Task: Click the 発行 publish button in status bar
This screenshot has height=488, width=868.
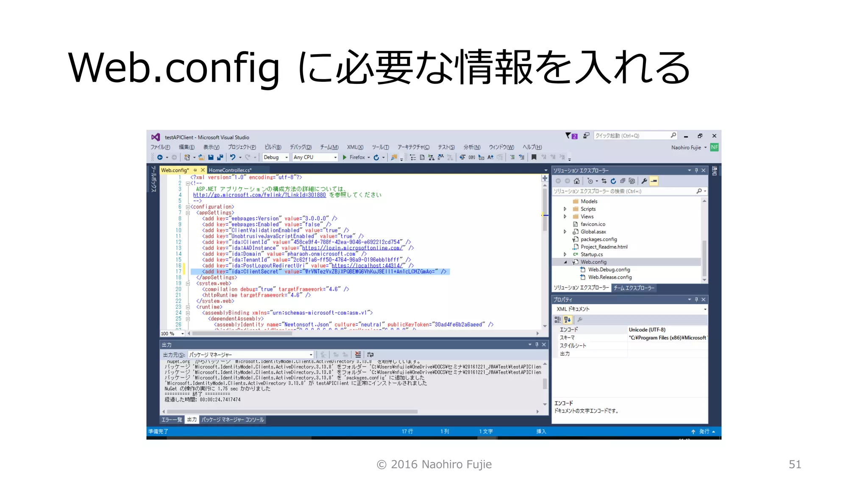Action: (x=704, y=432)
